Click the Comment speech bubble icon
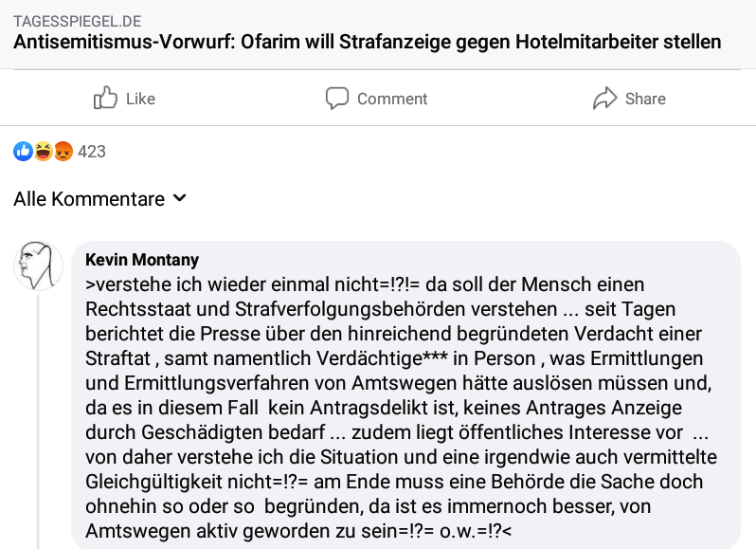Viewport: 756px width, 549px height. 337,99
